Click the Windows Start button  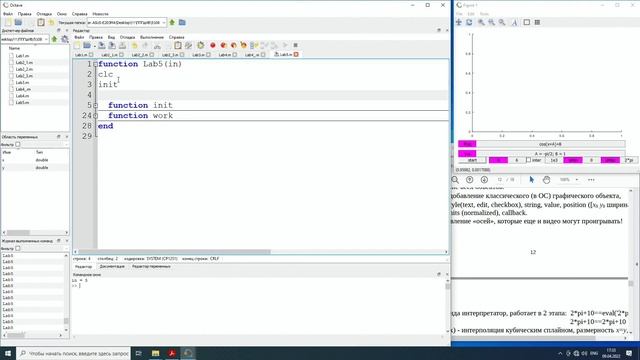coord(8,353)
